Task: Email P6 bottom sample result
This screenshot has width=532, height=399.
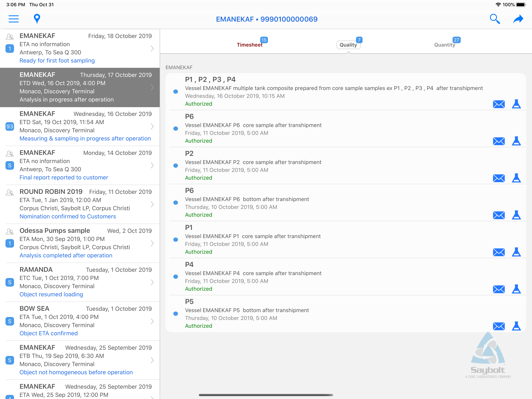Action: pos(499,215)
